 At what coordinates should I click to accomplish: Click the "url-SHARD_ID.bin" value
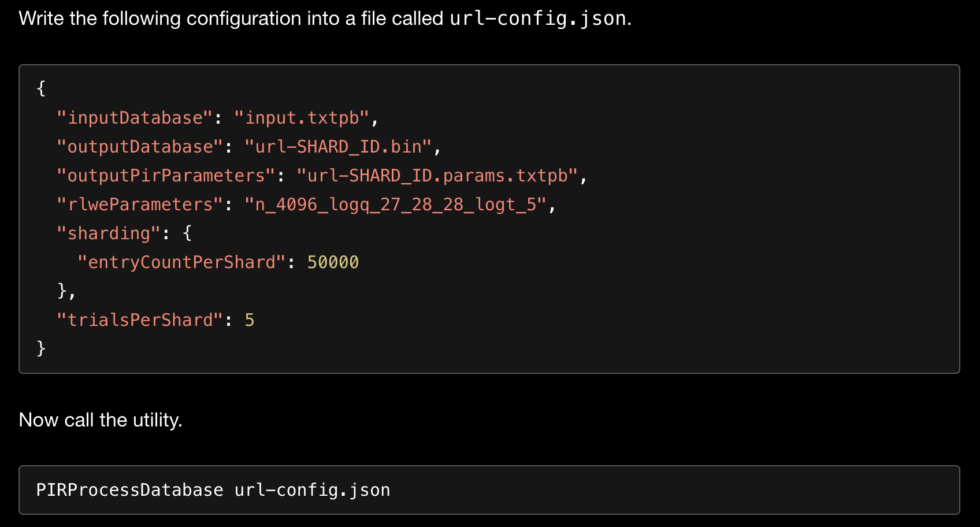338,147
